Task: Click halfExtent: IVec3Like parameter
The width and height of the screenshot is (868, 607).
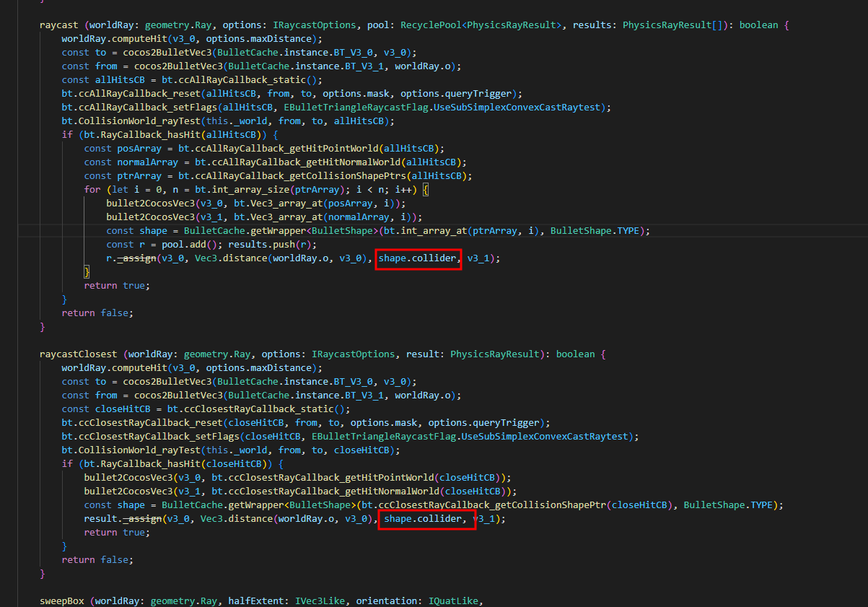Action: click(x=286, y=601)
